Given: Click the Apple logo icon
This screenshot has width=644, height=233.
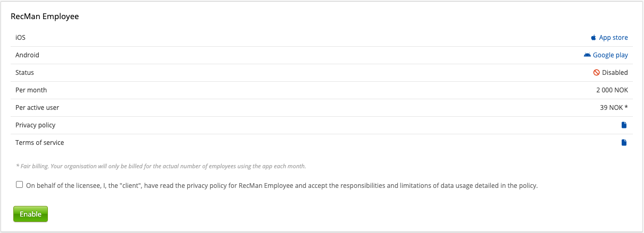Looking at the screenshot, I should coord(593,38).
